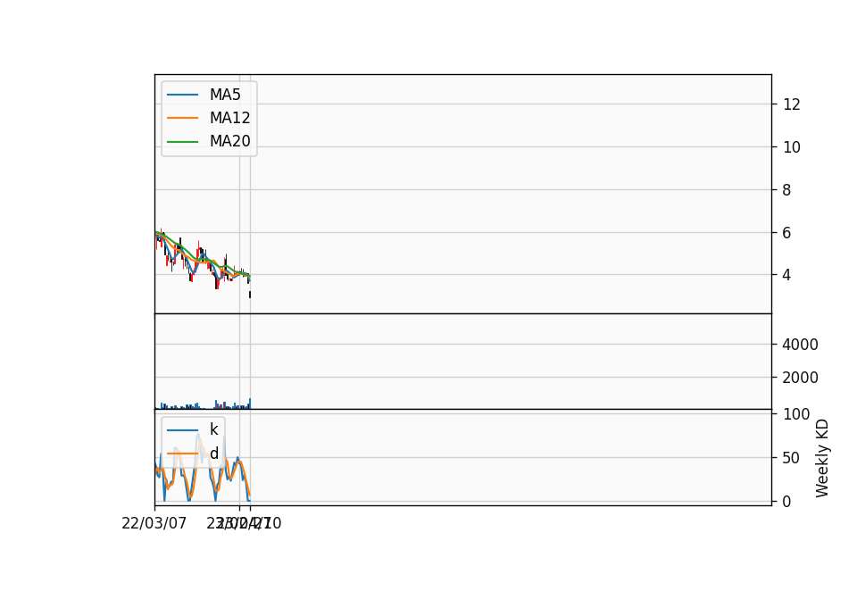857x616 pixels.
Task: Click the MA12 legend label
Action: point(229,118)
